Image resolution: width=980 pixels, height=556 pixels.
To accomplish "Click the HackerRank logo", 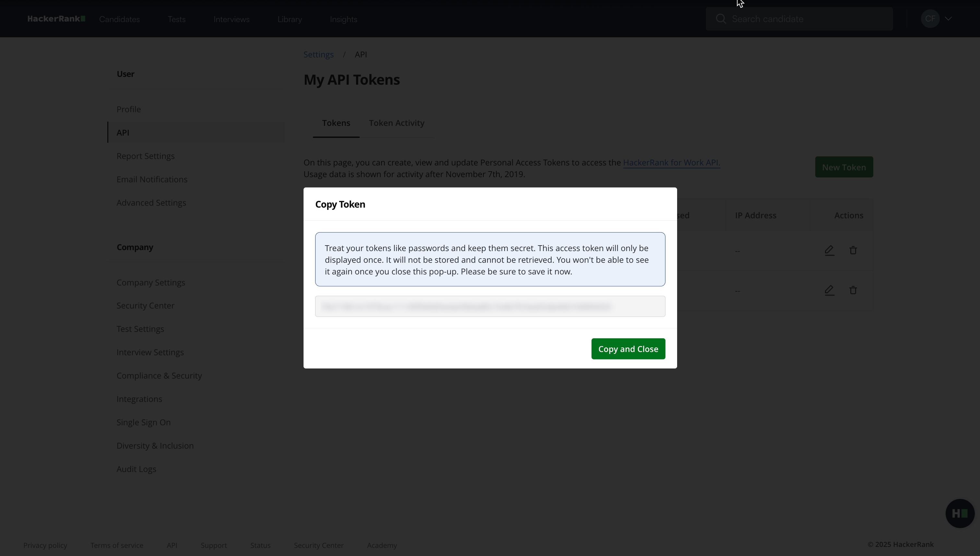I will [x=56, y=19].
